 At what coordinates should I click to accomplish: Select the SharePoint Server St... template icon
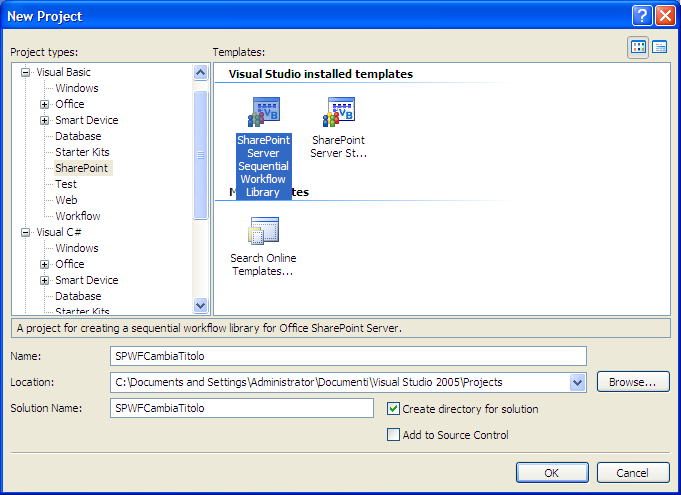point(339,112)
